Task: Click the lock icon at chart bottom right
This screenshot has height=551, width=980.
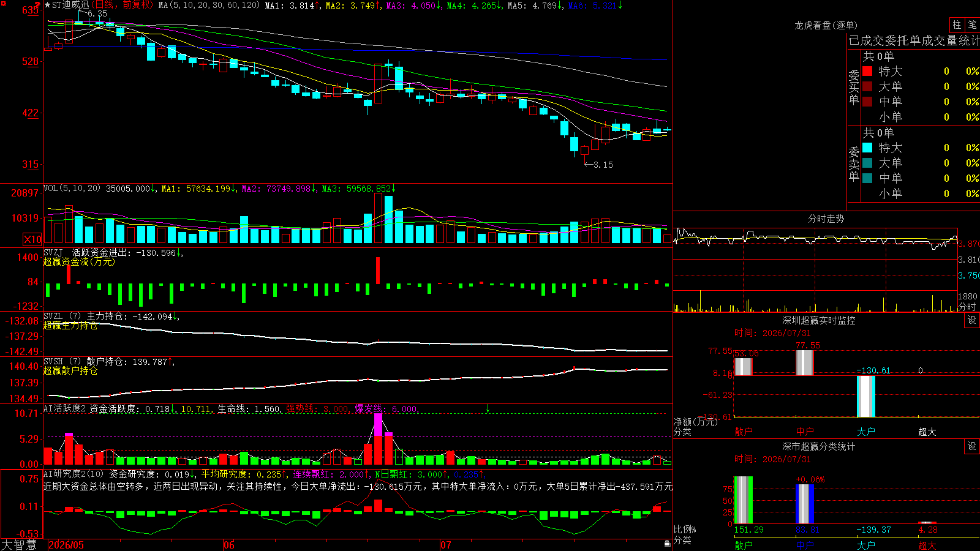Action: tap(667, 543)
